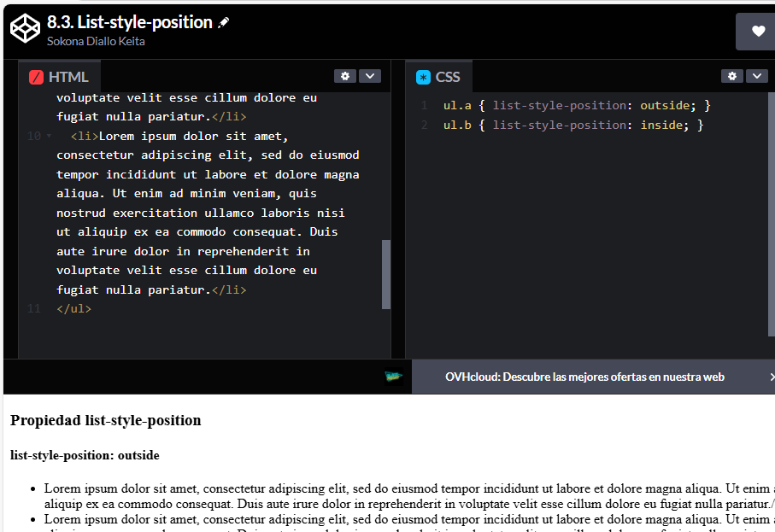Close the OVHcloud ad banner
Image resolution: width=775 pixels, height=532 pixels.
point(772,377)
